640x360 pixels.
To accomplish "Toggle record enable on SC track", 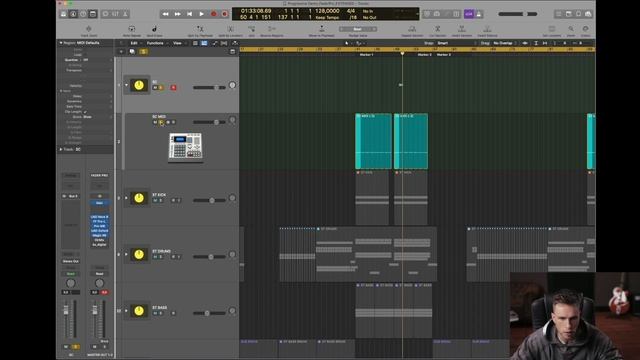I will (173, 88).
